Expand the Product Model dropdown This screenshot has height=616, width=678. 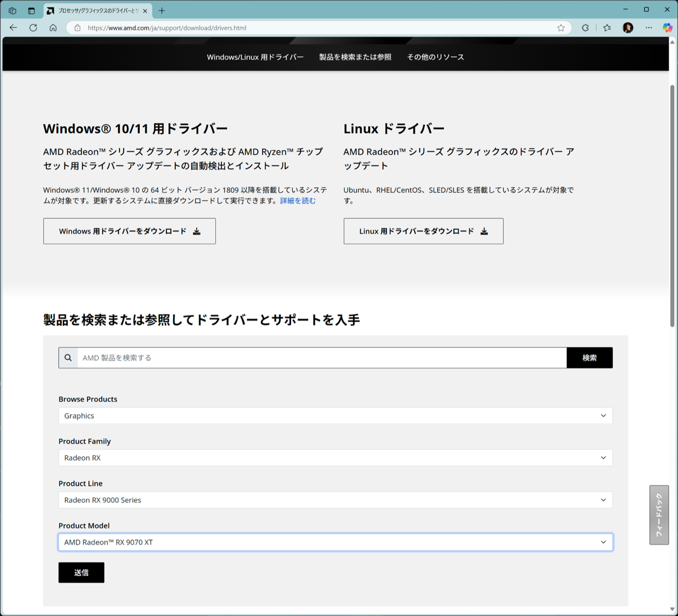tap(335, 542)
